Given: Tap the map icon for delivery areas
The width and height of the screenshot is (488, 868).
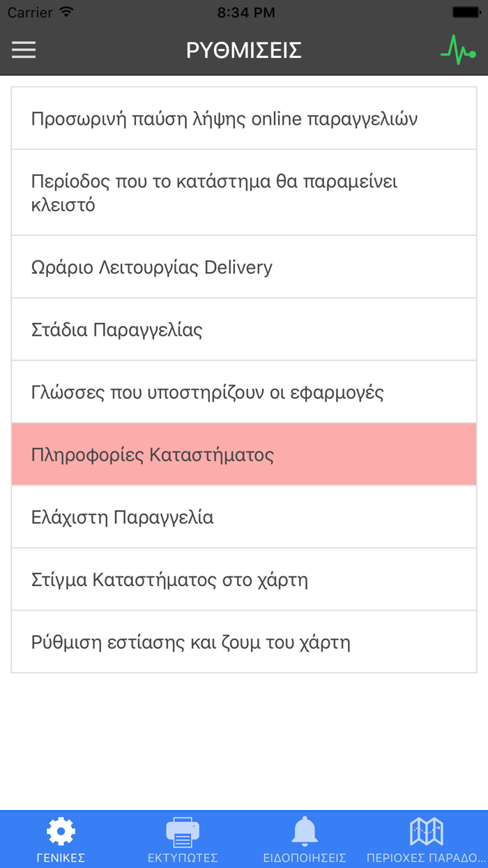Looking at the screenshot, I should tap(426, 831).
